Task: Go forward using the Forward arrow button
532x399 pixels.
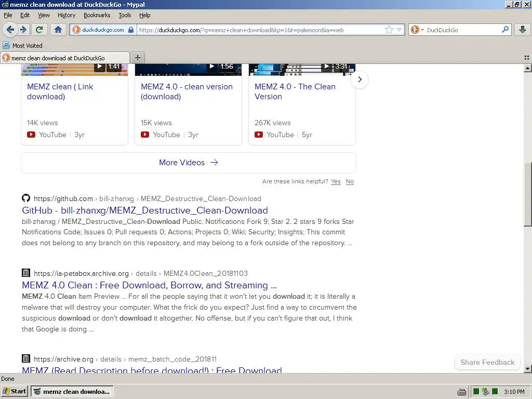Action: (23, 30)
